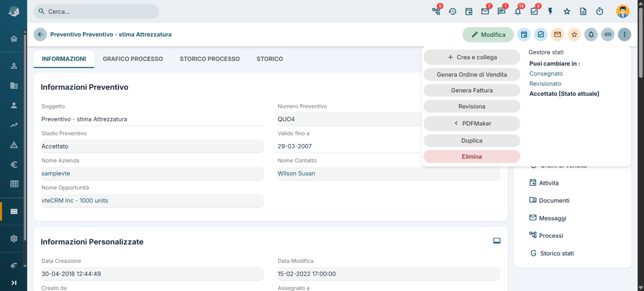Open the Crea e collega option

[x=472, y=57]
